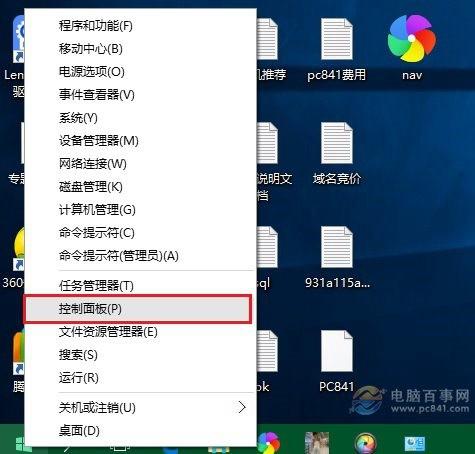The width and height of the screenshot is (475, 454).
Task: Open 设备管理器(M)
Action: (x=140, y=141)
